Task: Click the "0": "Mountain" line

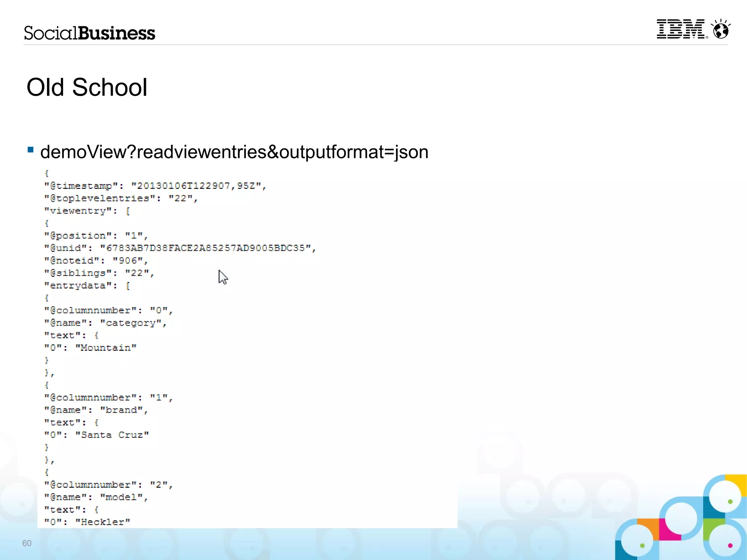Action: pos(90,348)
